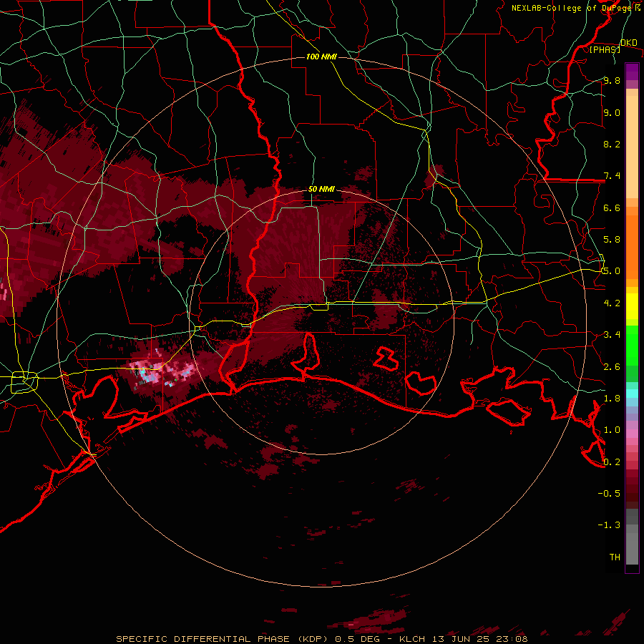This screenshot has height=644, width=644.
Task: Click the -0.5 value on the color scale
Action: pos(609,494)
